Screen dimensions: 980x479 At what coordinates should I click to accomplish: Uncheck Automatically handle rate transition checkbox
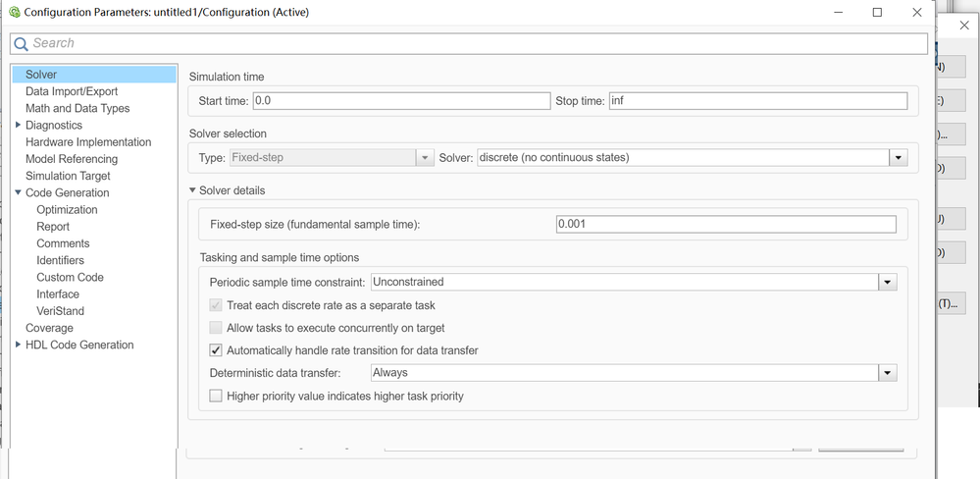point(216,350)
